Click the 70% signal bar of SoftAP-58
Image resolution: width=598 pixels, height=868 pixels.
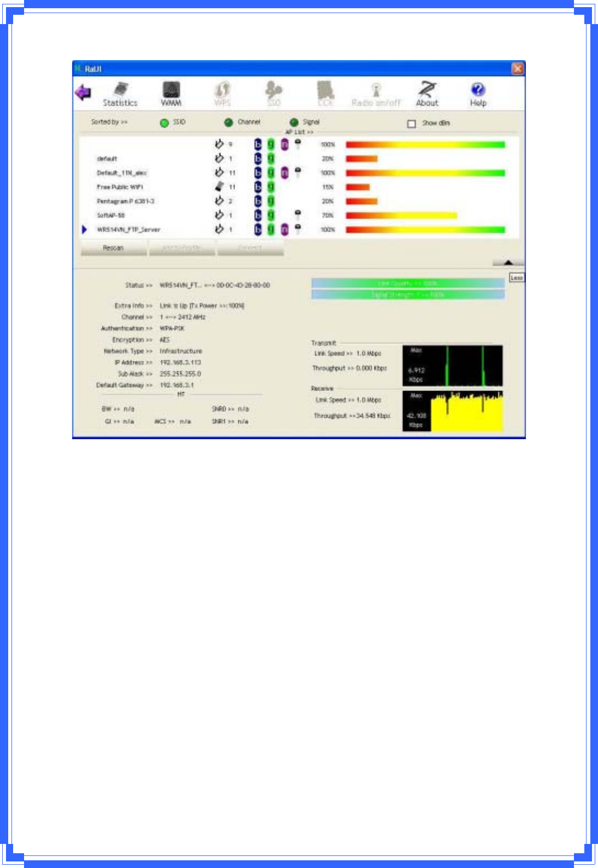[402, 215]
